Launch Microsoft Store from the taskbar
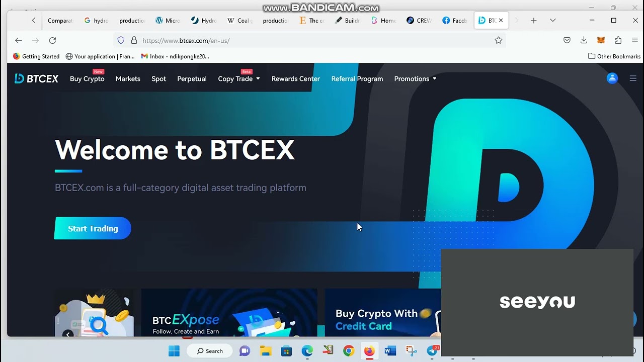 coord(286,351)
